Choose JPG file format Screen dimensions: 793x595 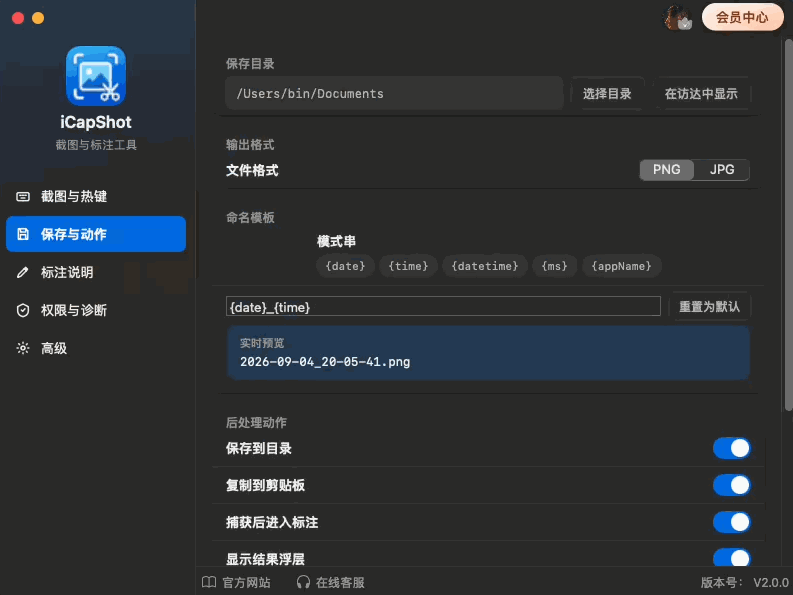[722, 169]
